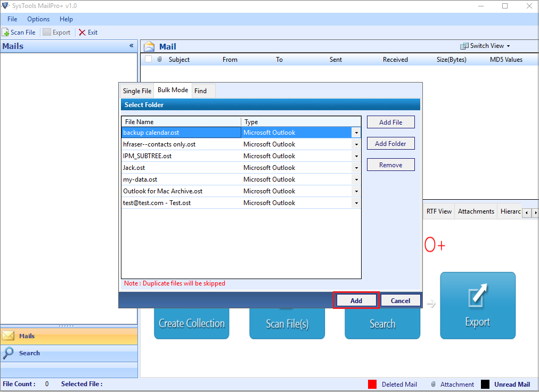This screenshot has width=539, height=392.
Task: Click the Type column header in dialog
Action: pyautogui.click(x=301, y=122)
